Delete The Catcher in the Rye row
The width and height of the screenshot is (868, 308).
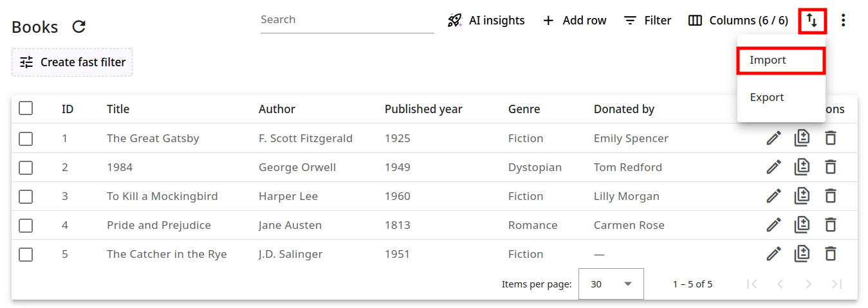(831, 254)
